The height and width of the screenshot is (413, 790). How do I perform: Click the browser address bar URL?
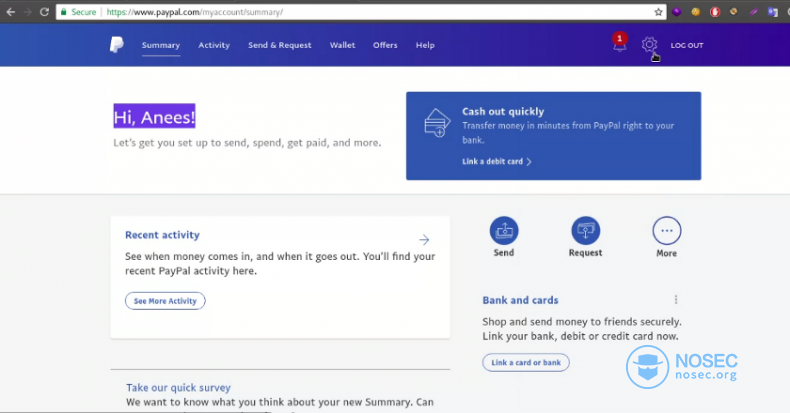(194, 12)
